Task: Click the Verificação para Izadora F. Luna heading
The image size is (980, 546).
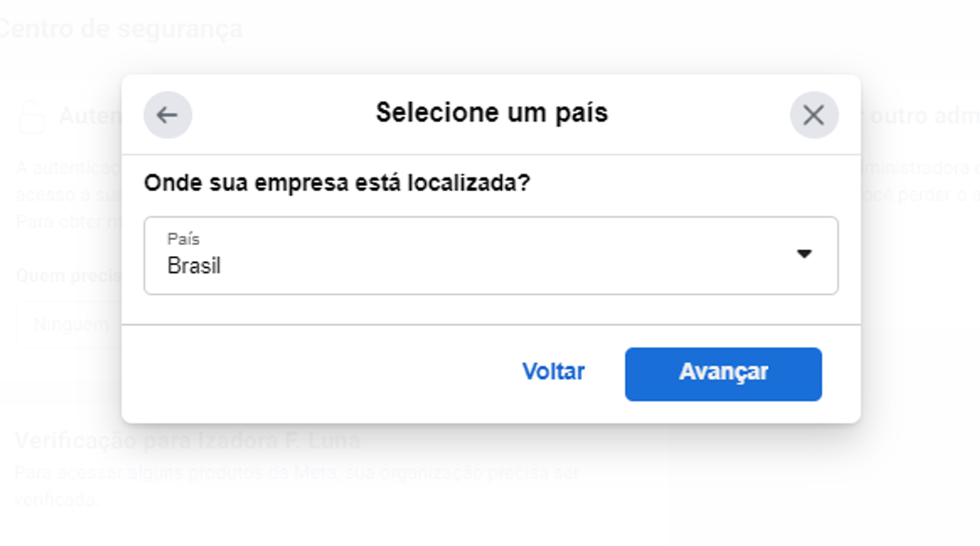Action: [x=188, y=441]
